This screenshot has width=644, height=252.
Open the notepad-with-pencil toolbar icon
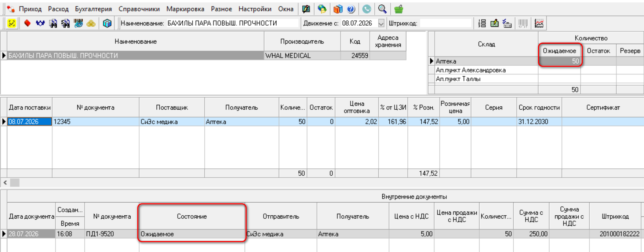(306, 9)
